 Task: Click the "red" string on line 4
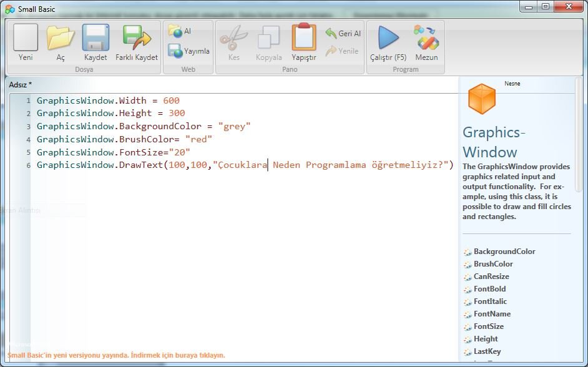198,139
